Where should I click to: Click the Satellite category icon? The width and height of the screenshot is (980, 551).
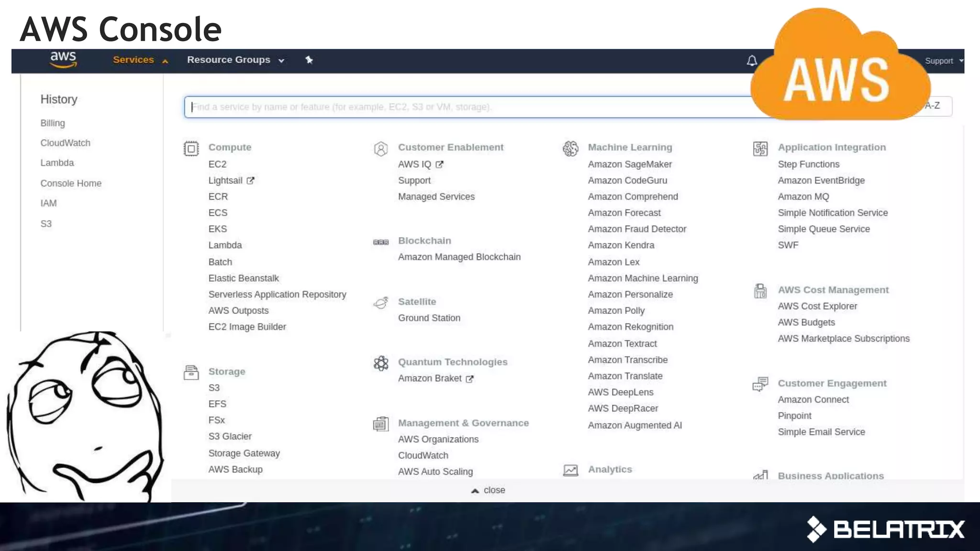click(x=381, y=303)
